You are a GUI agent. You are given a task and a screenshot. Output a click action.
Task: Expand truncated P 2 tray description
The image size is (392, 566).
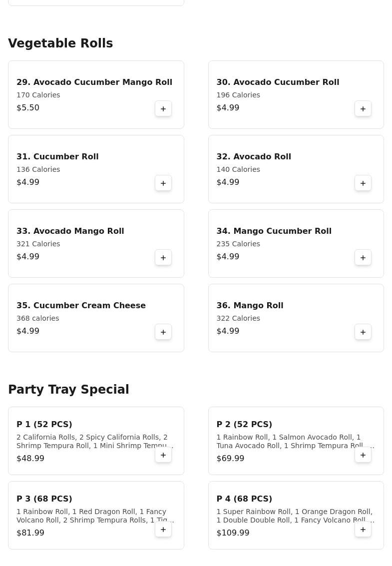coord(295,442)
